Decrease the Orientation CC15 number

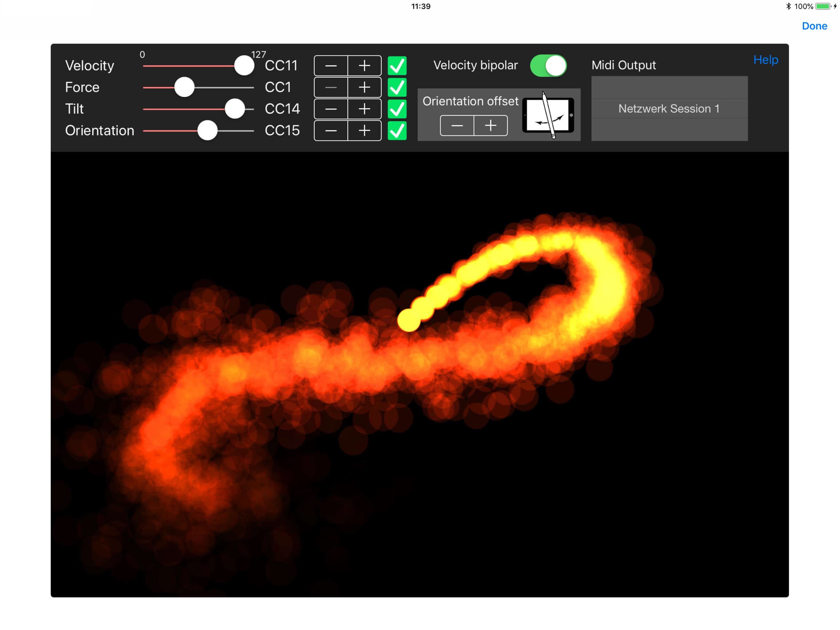[x=331, y=131]
